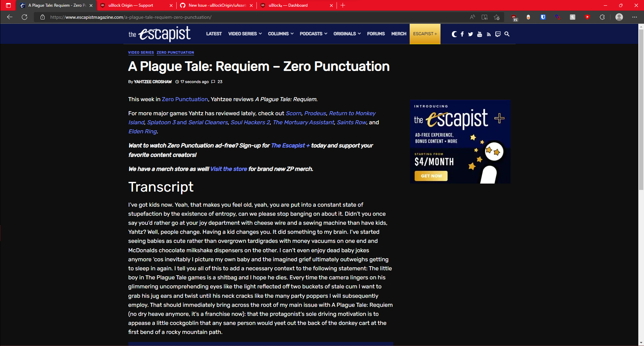Click inside the browser address bar

tap(134, 17)
